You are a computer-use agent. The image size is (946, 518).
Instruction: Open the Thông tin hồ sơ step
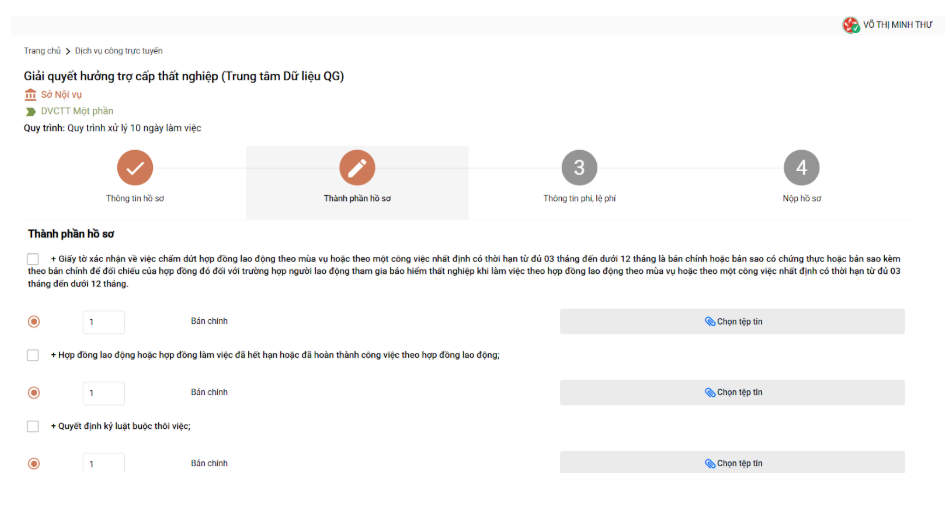(x=135, y=198)
